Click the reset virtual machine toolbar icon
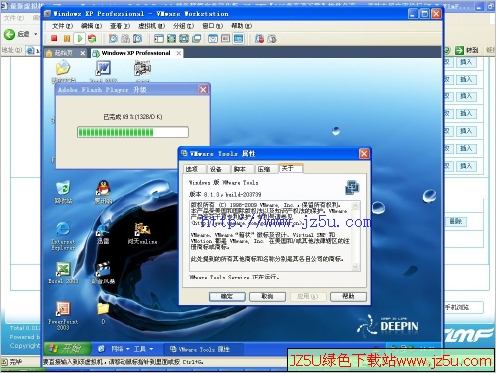 (x=92, y=39)
